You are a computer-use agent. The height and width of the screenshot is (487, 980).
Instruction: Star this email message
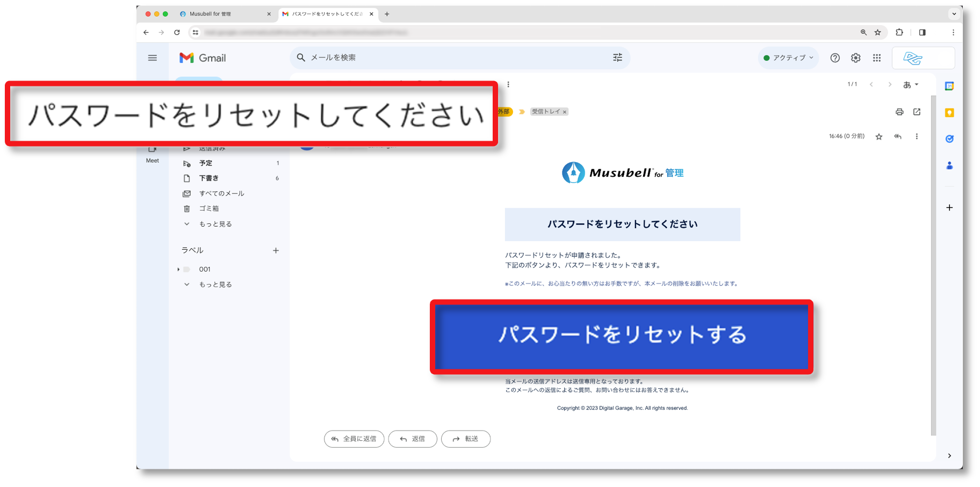coord(878,137)
